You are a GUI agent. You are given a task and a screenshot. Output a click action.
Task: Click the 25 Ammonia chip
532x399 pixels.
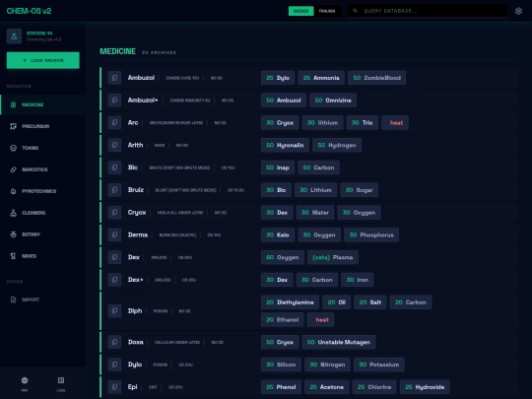pos(321,78)
